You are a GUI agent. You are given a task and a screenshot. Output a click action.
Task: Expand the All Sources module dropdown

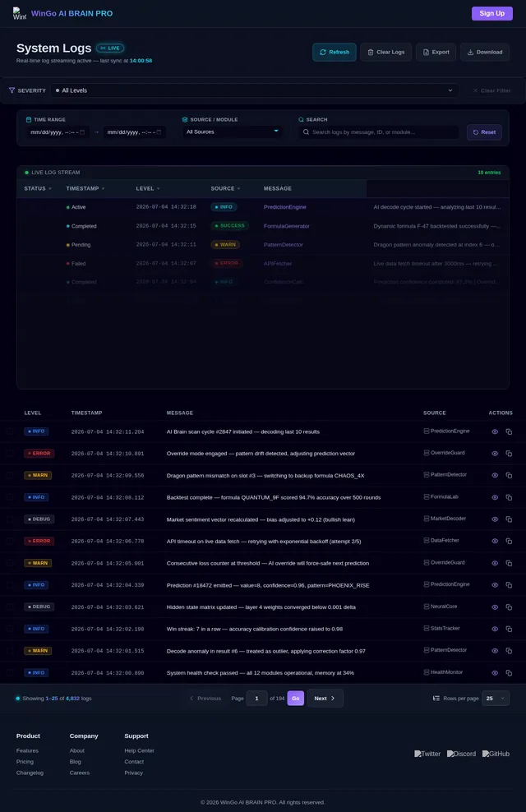232,132
